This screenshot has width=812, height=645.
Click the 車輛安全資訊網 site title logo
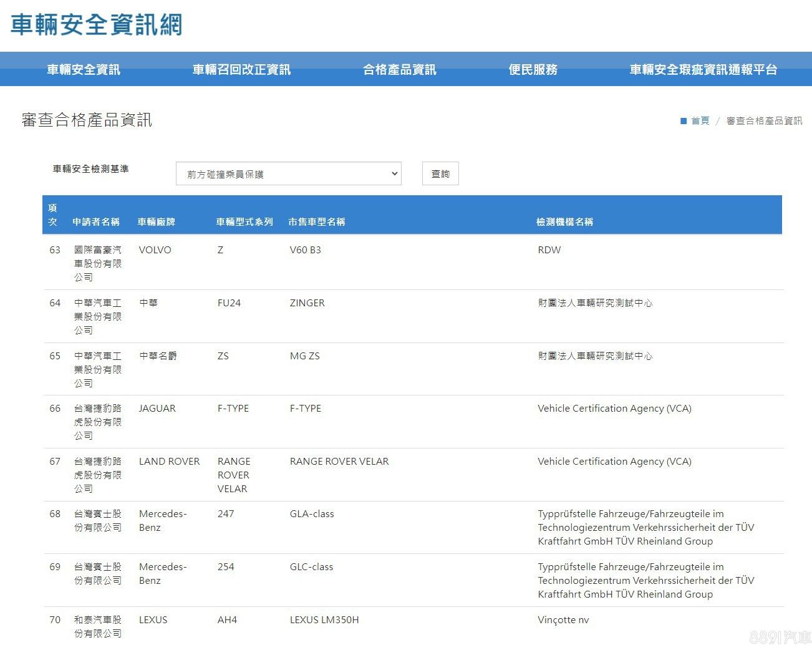click(97, 25)
